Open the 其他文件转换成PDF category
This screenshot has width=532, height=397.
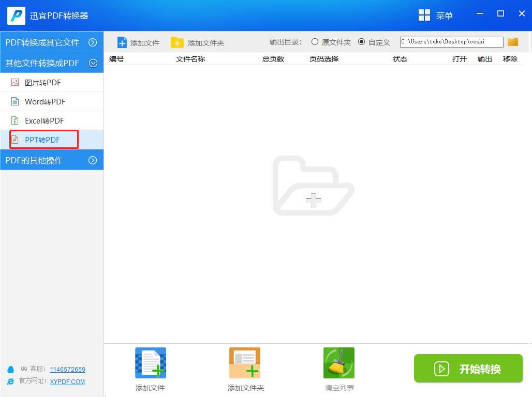point(52,63)
